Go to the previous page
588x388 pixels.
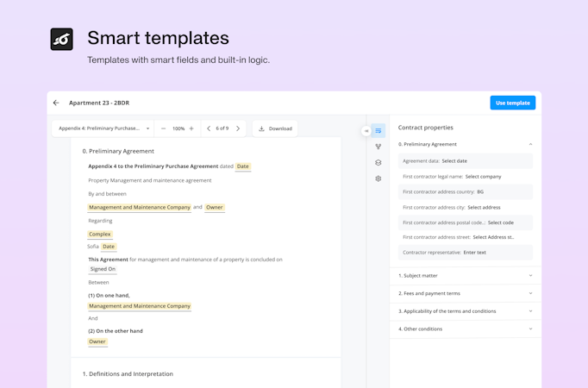point(209,128)
